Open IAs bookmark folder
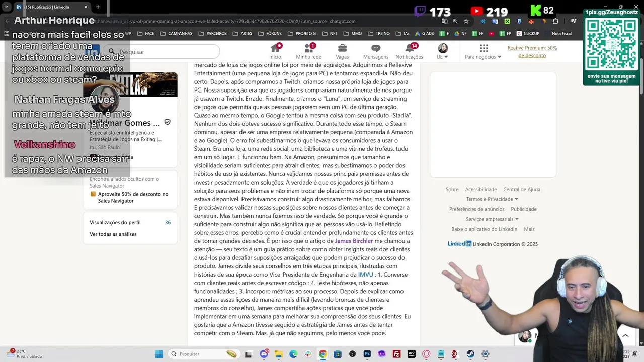Image resolution: width=644 pixels, height=362 pixels. click(x=403, y=34)
